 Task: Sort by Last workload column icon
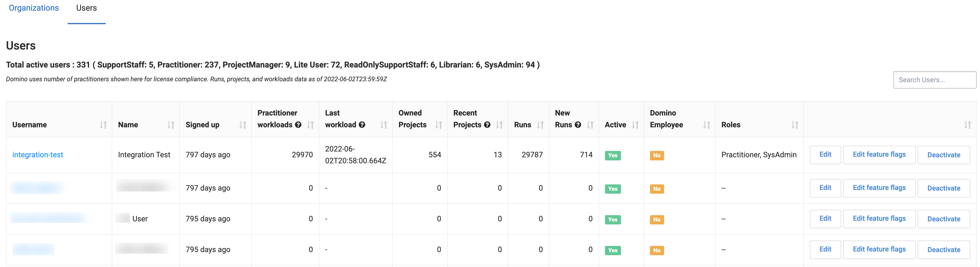(384, 125)
